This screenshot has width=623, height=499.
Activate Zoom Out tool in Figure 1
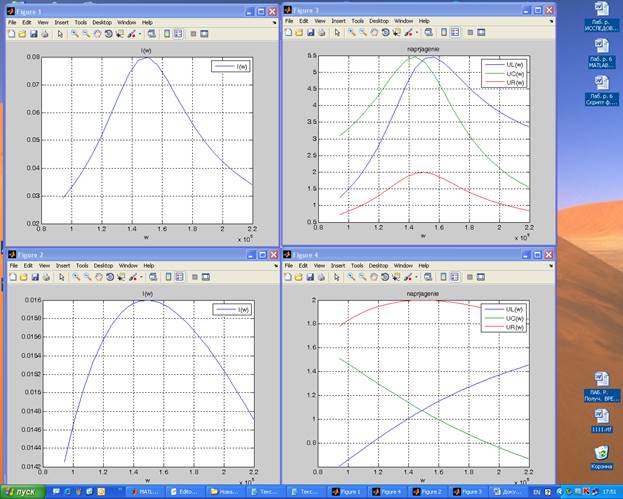(x=86, y=34)
